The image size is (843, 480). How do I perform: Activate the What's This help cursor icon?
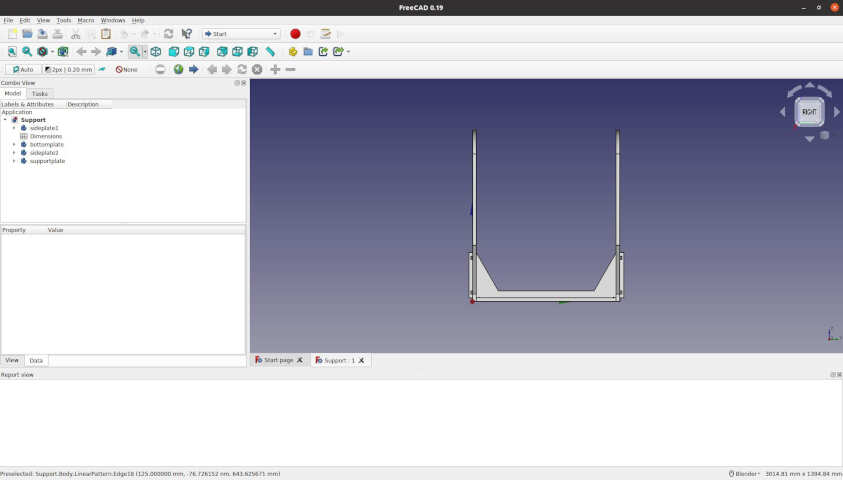tap(187, 34)
